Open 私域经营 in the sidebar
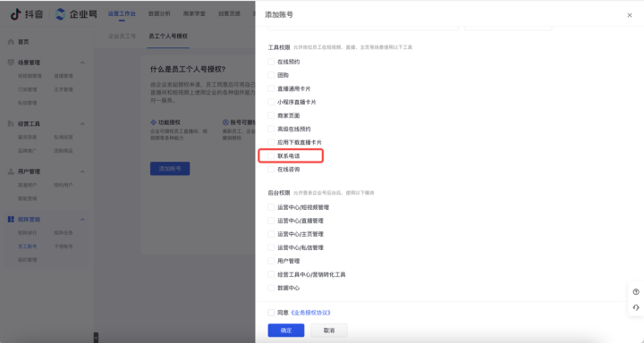The width and height of the screenshot is (644, 343). pos(64,137)
